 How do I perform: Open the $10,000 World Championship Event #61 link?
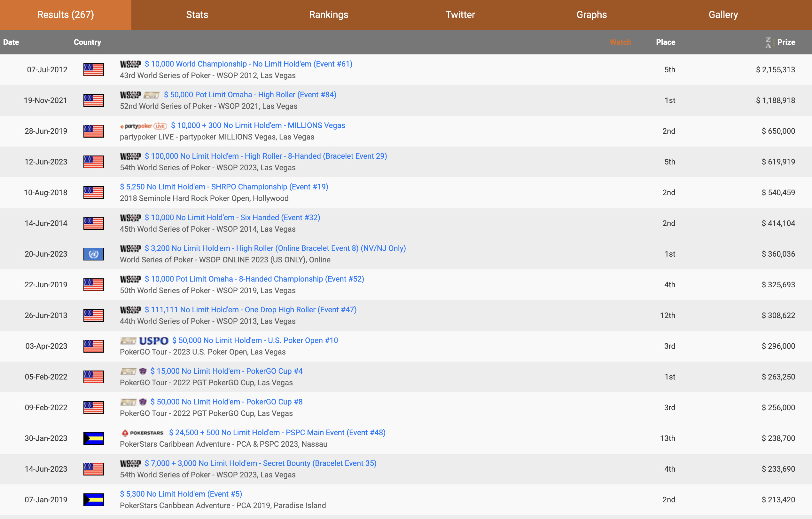248,64
